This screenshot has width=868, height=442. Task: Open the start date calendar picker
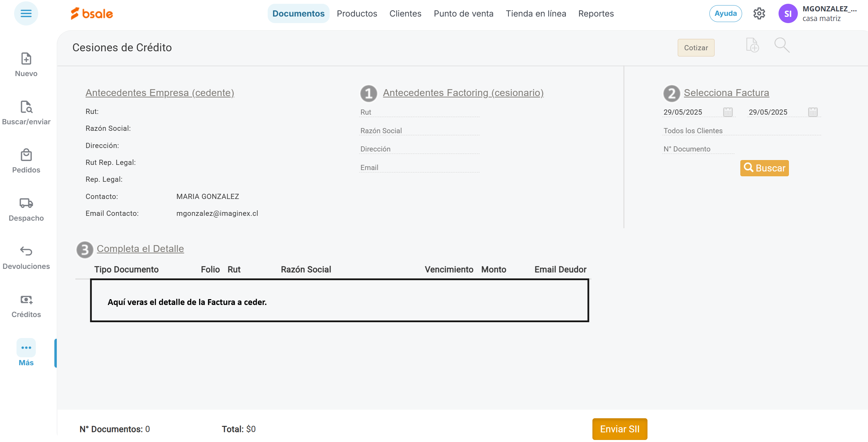(728, 112)
